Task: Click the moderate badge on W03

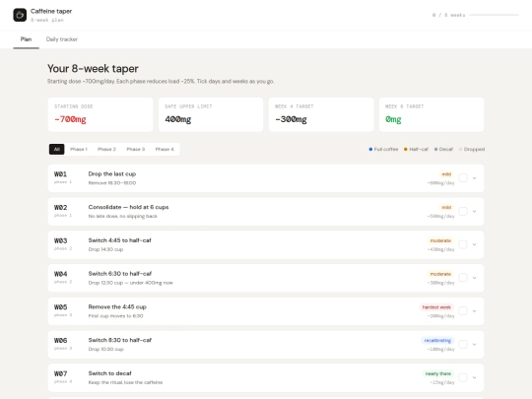Action: [440, 241]
